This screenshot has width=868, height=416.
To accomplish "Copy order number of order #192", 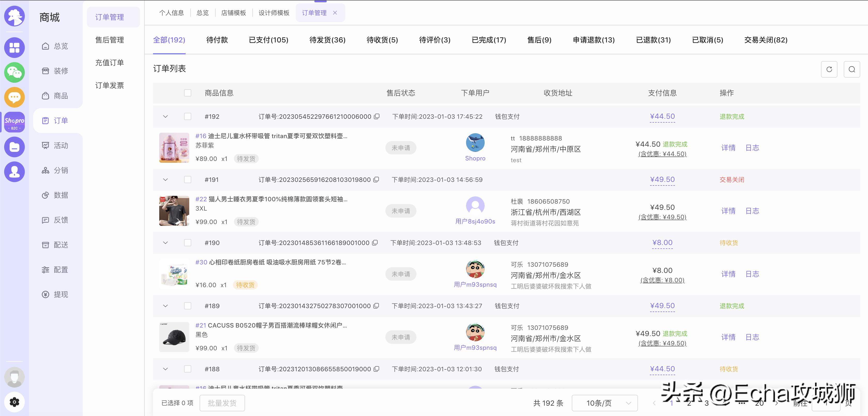I will pos(376,116).
